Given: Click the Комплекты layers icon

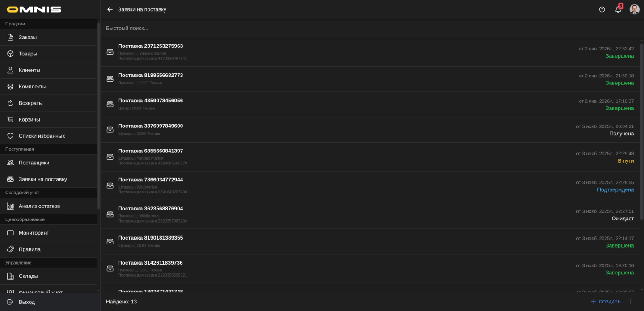Looking at the screenshot, I should [10, 87].
